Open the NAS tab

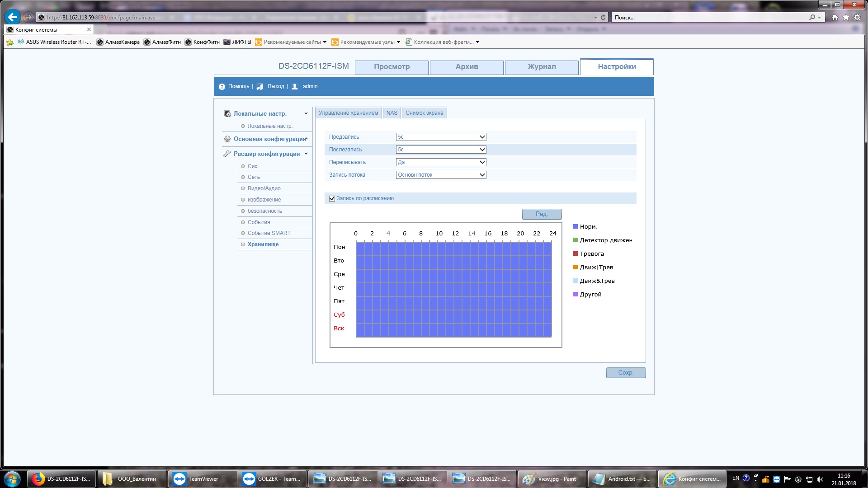coord(392,113)
